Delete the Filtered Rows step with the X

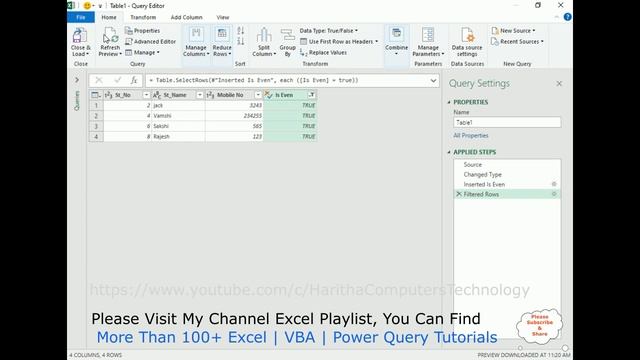(x=459, y=194)
